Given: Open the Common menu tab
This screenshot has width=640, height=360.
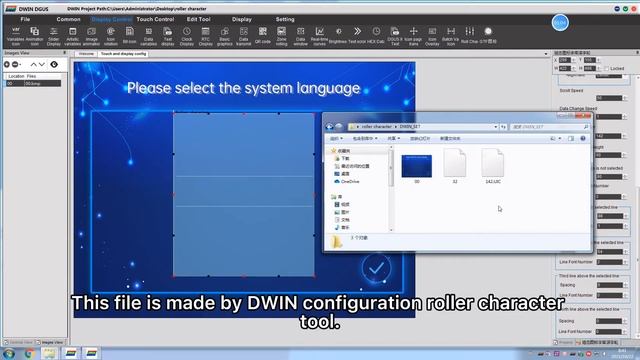Looking at the screenshot, I should (x=68, y=19).
